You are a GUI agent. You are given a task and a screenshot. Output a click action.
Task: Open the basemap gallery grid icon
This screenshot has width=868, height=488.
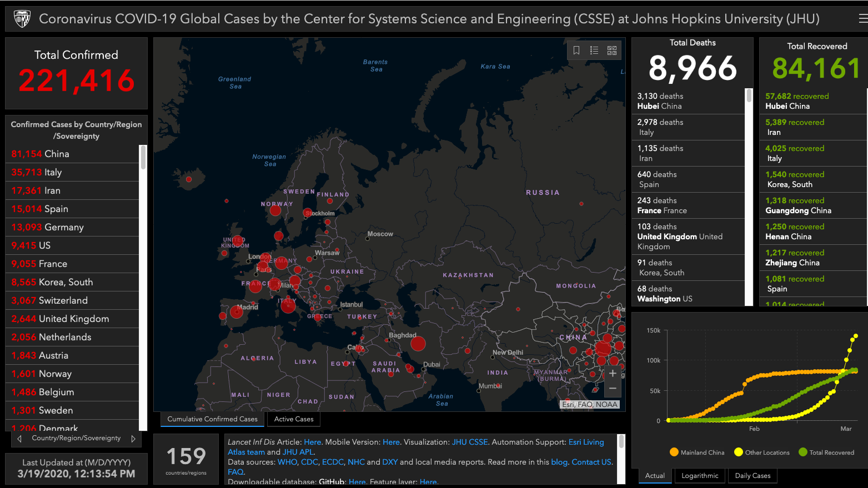[611, 50]
